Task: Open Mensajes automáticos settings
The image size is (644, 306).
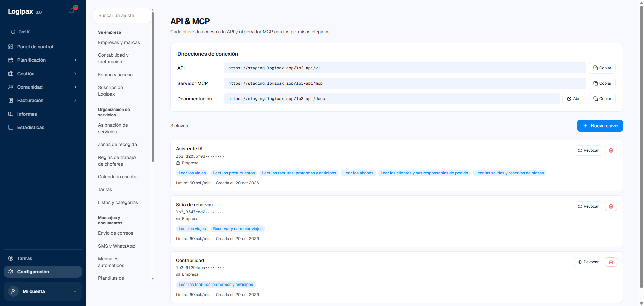Action: (x=111, y=262)
